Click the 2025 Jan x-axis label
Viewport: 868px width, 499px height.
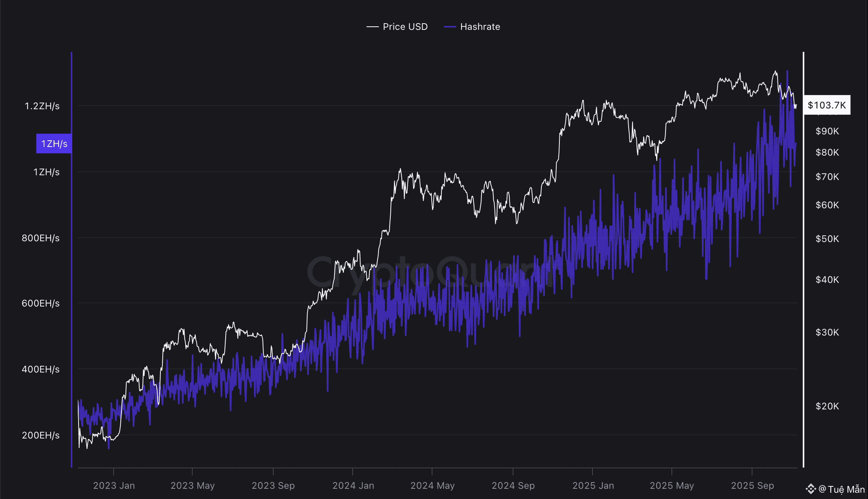593,486
